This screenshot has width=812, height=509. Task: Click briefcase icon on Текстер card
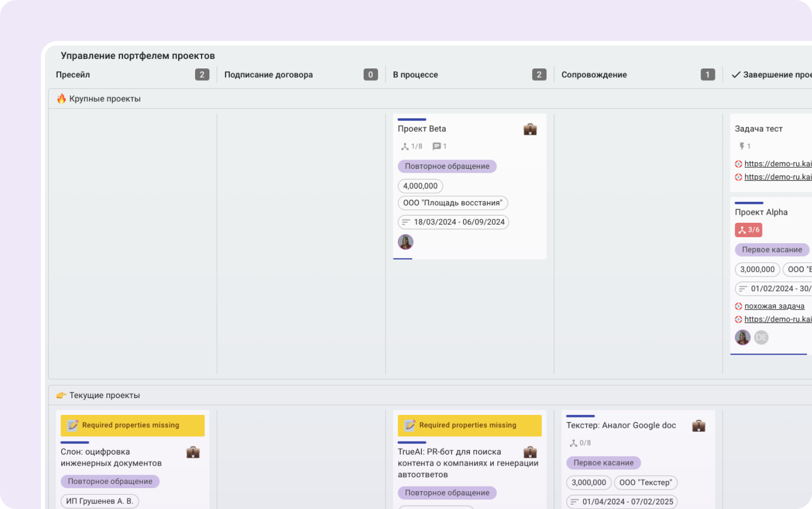click(698, 426)
